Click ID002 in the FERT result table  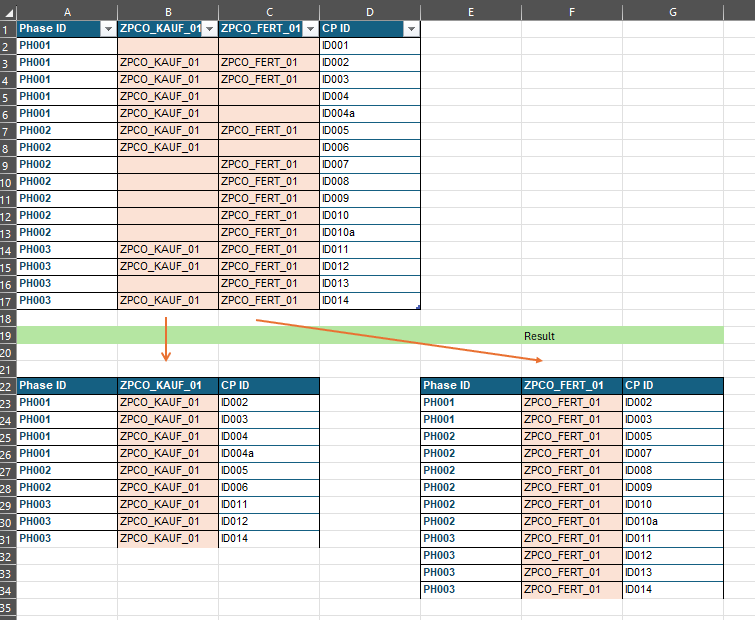673,402
